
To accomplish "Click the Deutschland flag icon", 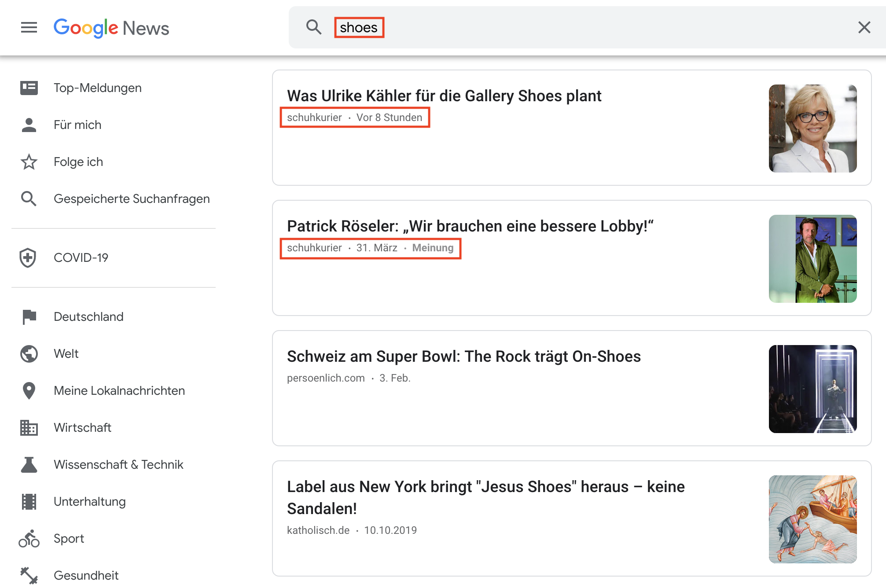I will pyautogui.click(x=29, y=317).
